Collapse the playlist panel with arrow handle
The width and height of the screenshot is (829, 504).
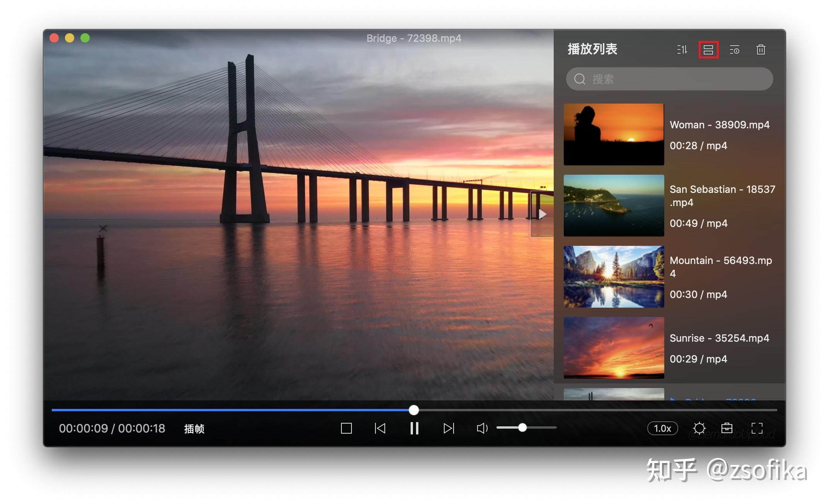click(542, 214)
